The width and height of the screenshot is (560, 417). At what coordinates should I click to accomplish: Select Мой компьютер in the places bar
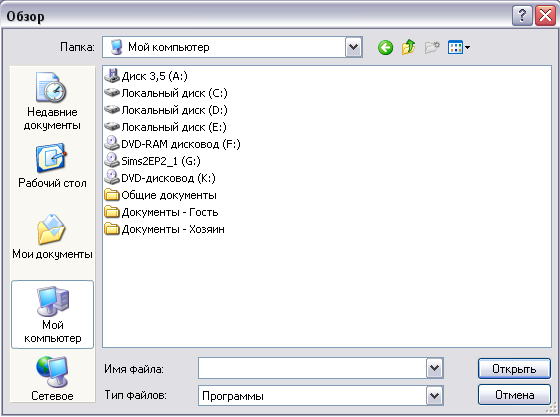[52, 315]
